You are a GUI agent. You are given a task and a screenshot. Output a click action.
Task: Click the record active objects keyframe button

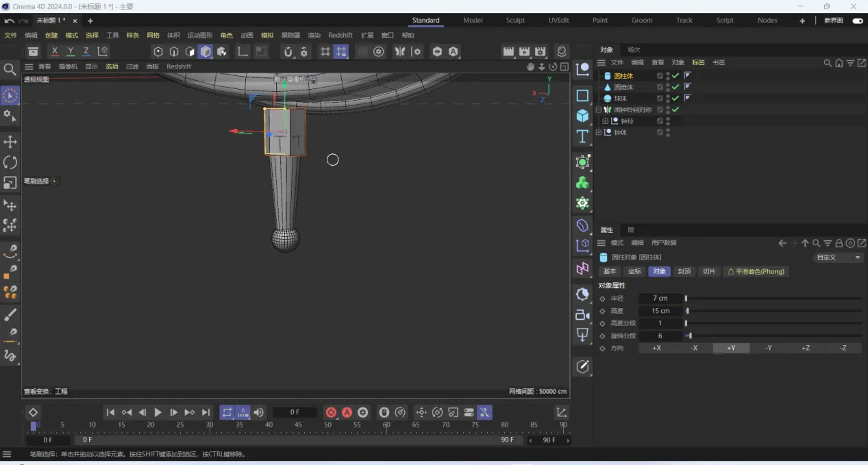(x=331, y=412)
